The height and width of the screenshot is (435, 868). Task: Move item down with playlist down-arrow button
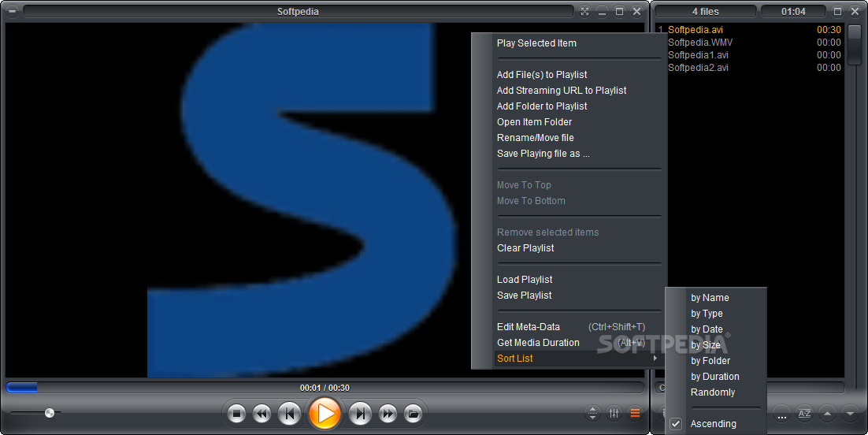tap(850, 414)
